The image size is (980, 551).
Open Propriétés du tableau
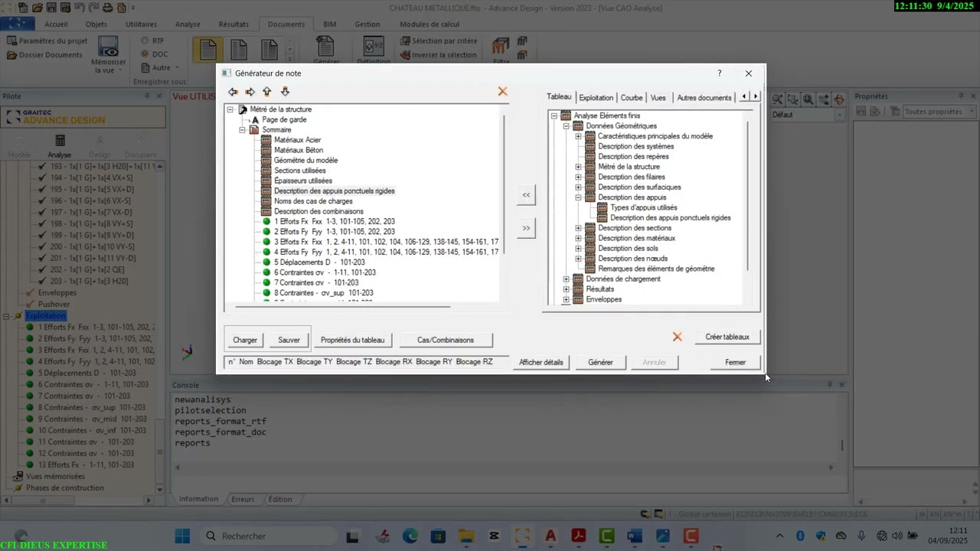[x=352, y=340]
